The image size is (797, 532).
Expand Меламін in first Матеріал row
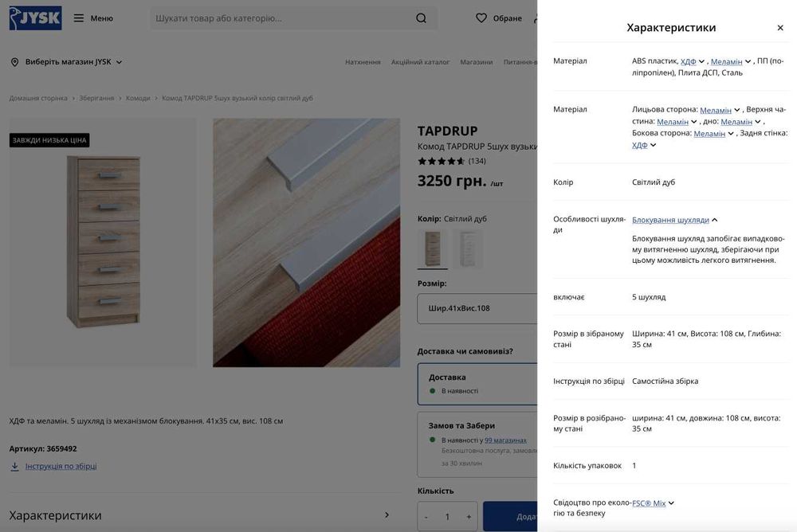click(x=730, y=61)
